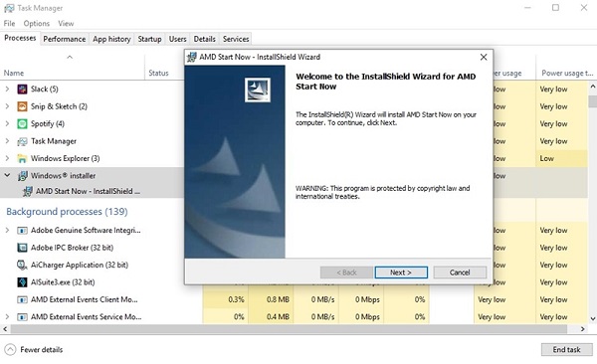597x364 pixels.
Task: Click the horizontal scrollbar track
Action: coord(294,329)
